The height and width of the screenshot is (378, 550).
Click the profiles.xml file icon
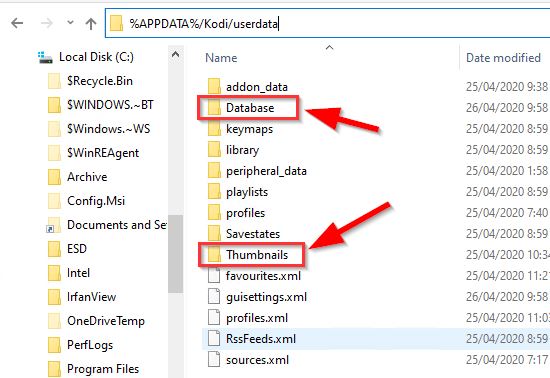point(214,317)
